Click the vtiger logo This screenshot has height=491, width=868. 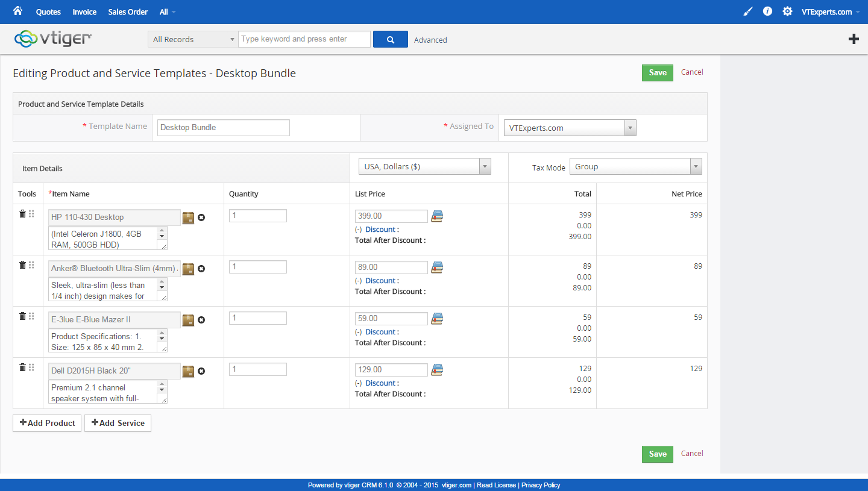[53, 39]
